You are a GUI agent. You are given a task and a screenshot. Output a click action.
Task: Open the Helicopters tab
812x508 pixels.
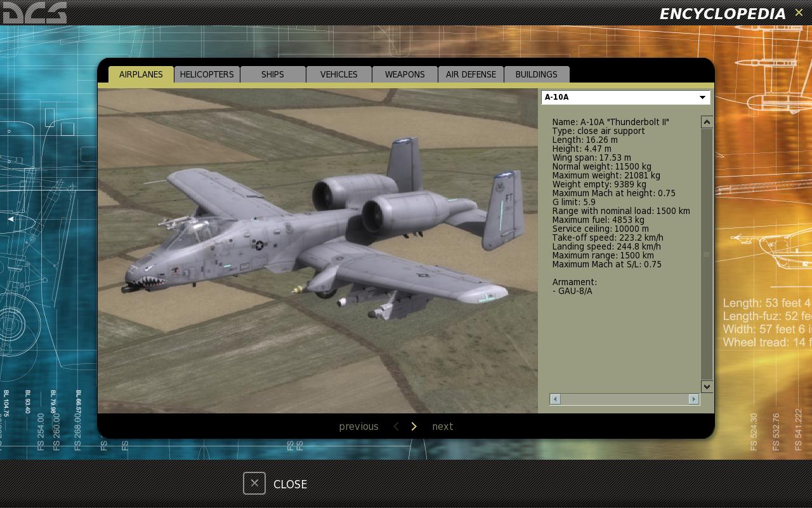[207, 74]
